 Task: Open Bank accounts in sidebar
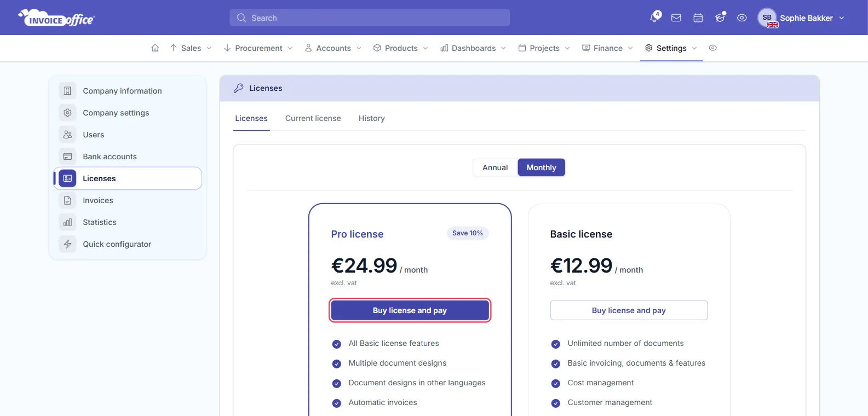pos(128,157)
